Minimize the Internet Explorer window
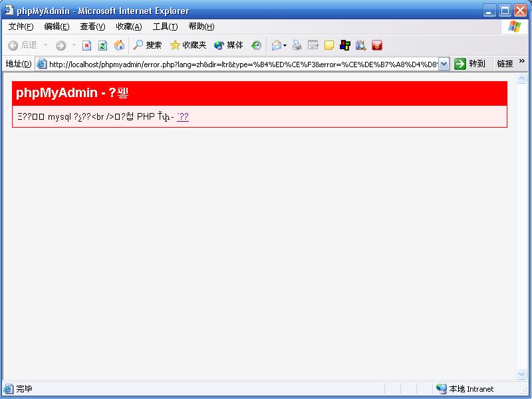Image resolution: width=532 pixels, height=399 pixels. tap(489, 11)
